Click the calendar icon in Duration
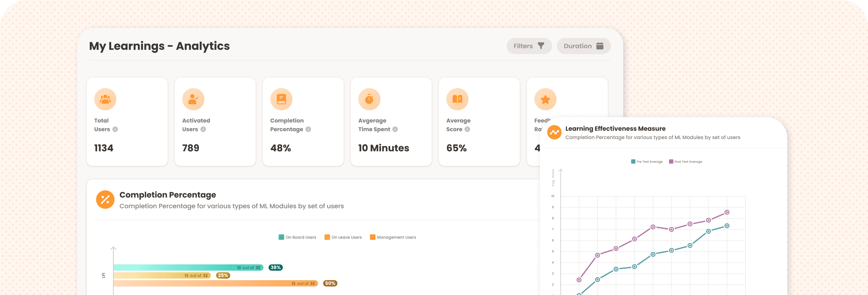The image size is (868, 295). point(600,46)
